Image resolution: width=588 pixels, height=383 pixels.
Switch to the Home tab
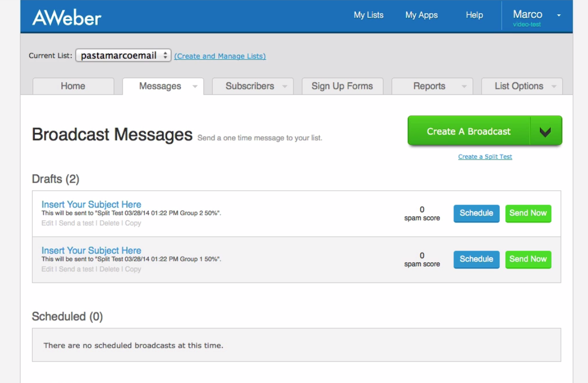[73, 86]
